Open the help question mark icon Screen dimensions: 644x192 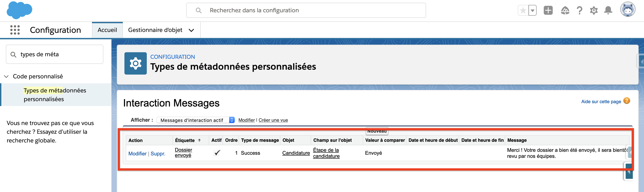(580, 10)
